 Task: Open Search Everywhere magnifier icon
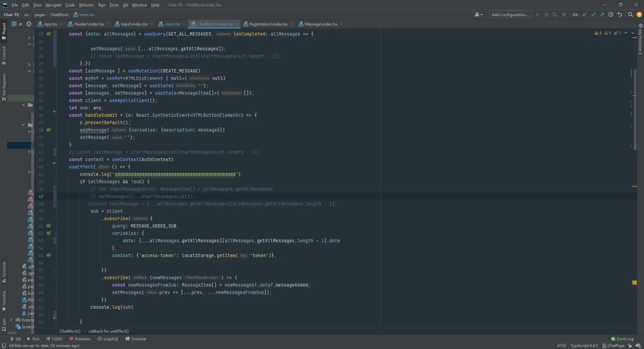coord(630,15)
